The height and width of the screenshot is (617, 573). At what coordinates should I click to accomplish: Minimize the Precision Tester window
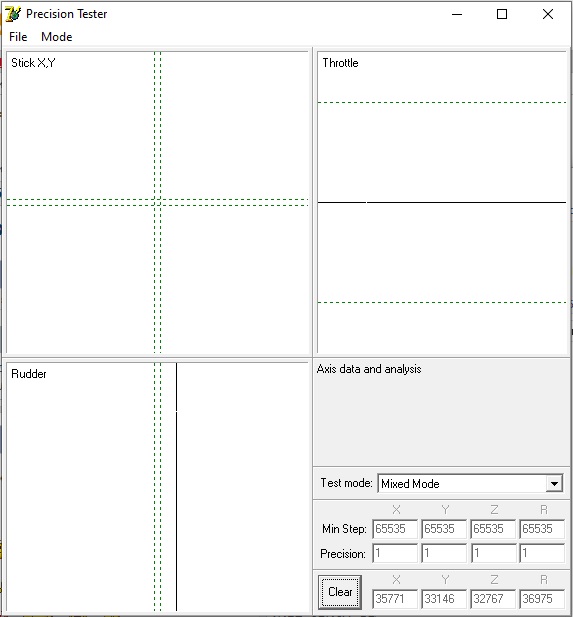[x=457, y=14]
